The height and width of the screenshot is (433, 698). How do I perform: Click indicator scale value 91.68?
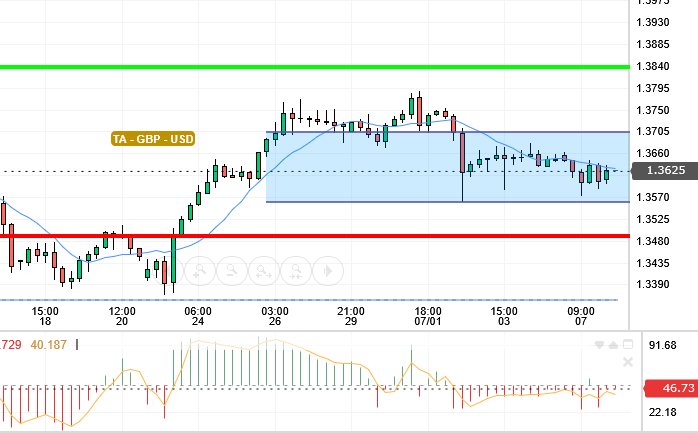[662, 345]
